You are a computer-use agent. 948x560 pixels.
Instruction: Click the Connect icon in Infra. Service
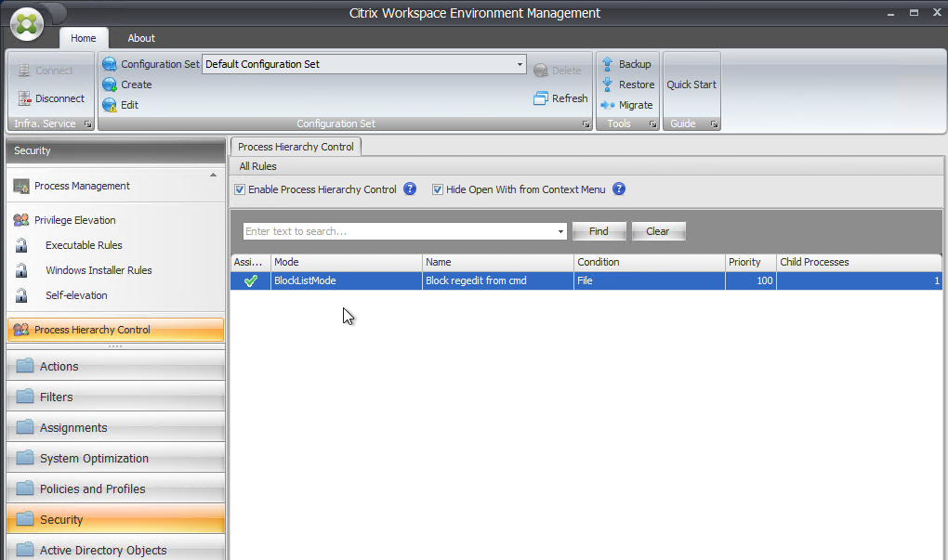pos(23,71)
